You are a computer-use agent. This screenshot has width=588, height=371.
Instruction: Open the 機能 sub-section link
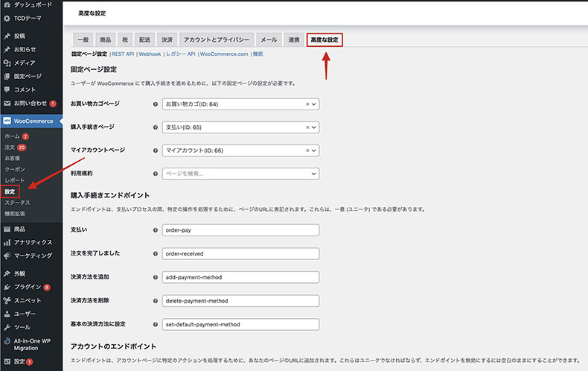(x=258, y=54)
